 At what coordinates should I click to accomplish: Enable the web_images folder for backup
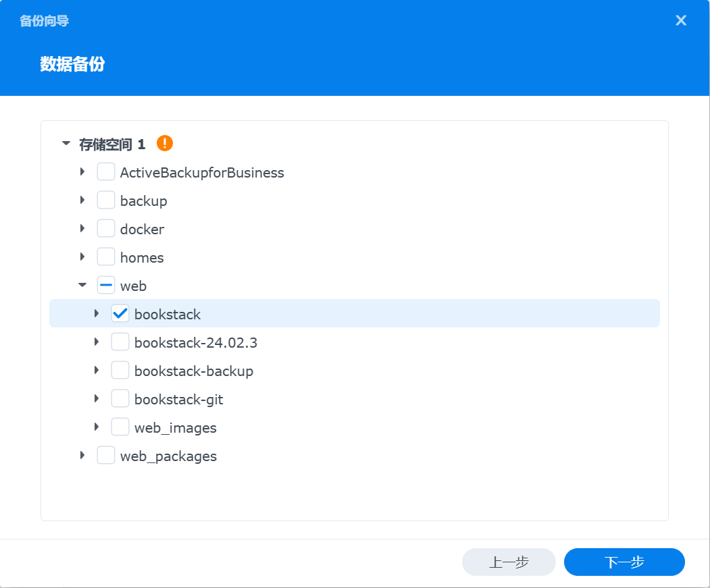click(x=120, y=427)
